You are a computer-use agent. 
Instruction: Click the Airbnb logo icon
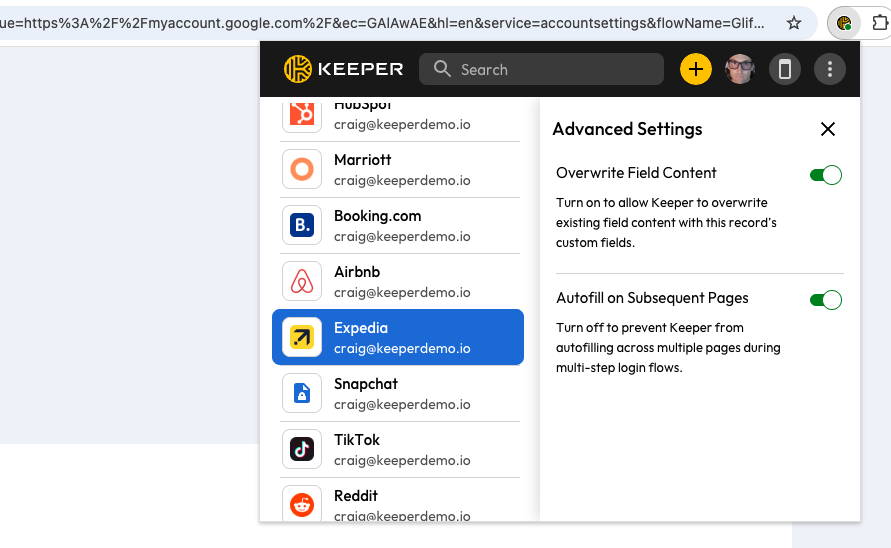[302, 281]
